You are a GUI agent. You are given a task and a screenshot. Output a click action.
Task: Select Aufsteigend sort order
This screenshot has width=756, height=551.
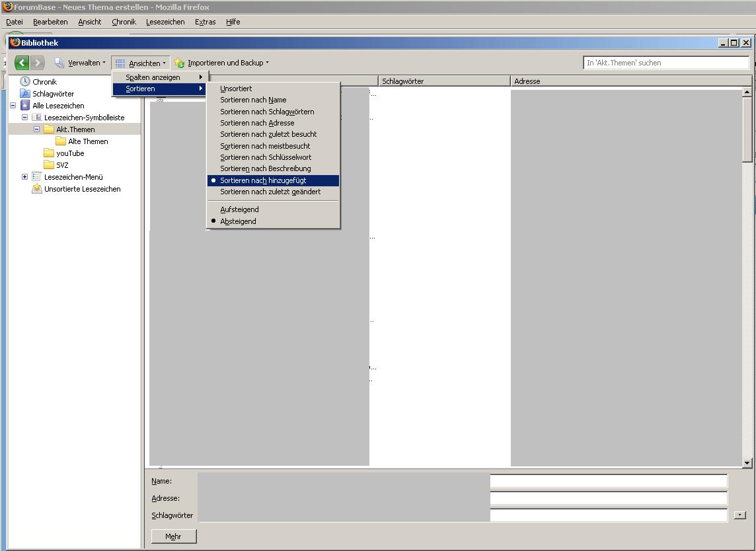(274, 209)
